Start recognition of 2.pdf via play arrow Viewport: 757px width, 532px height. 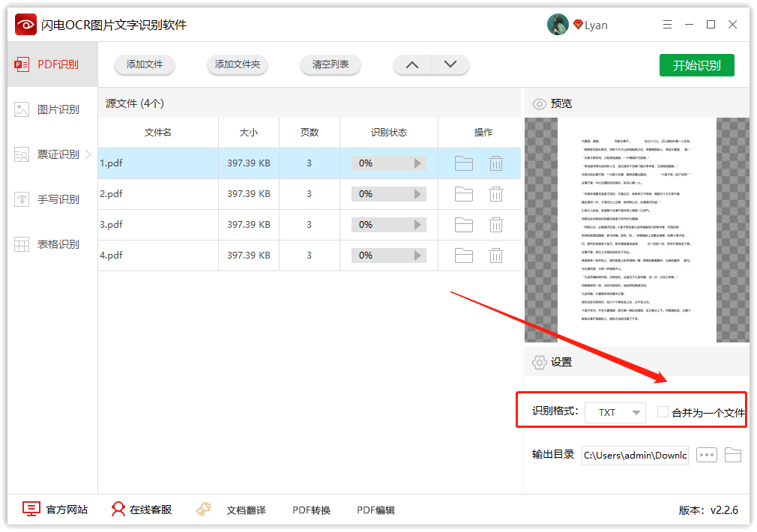tap(417, 194)
